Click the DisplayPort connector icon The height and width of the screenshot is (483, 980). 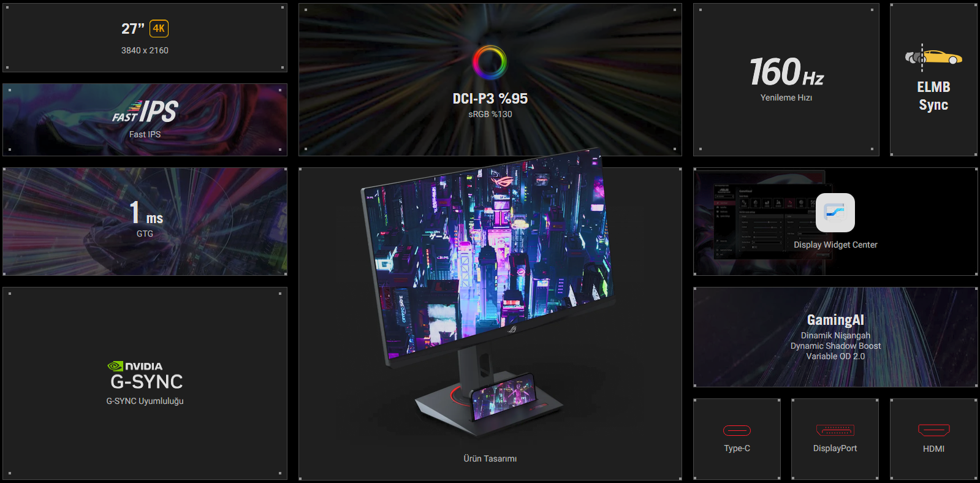pyautogui.click(x=835, y=430)
